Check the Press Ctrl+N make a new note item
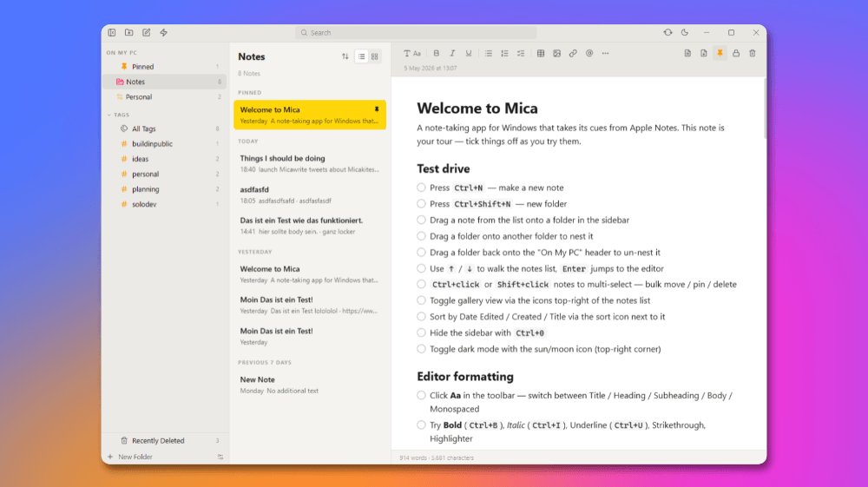Image resolution: width=868 pixels, height=487 pixels. (x=421, y=188)
